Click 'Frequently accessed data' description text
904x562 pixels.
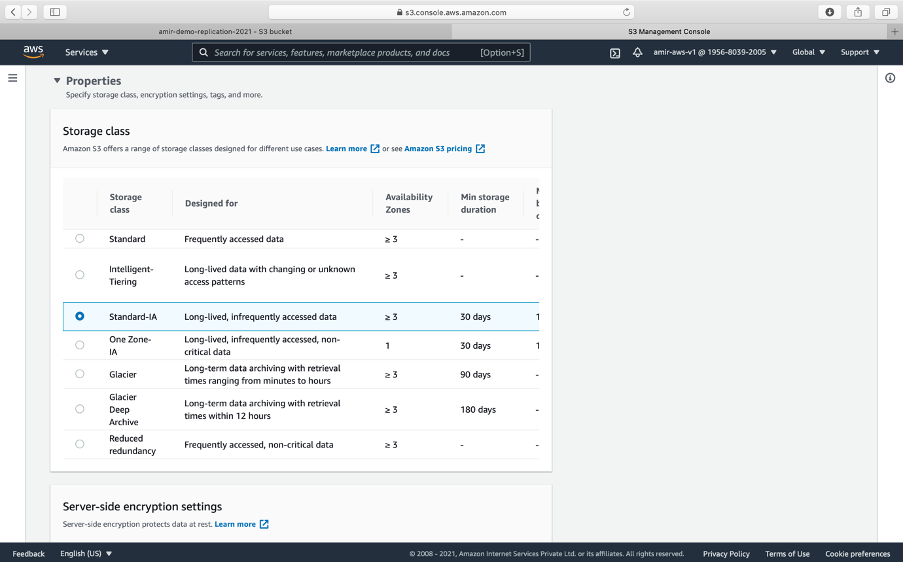(x=233, y=239)
